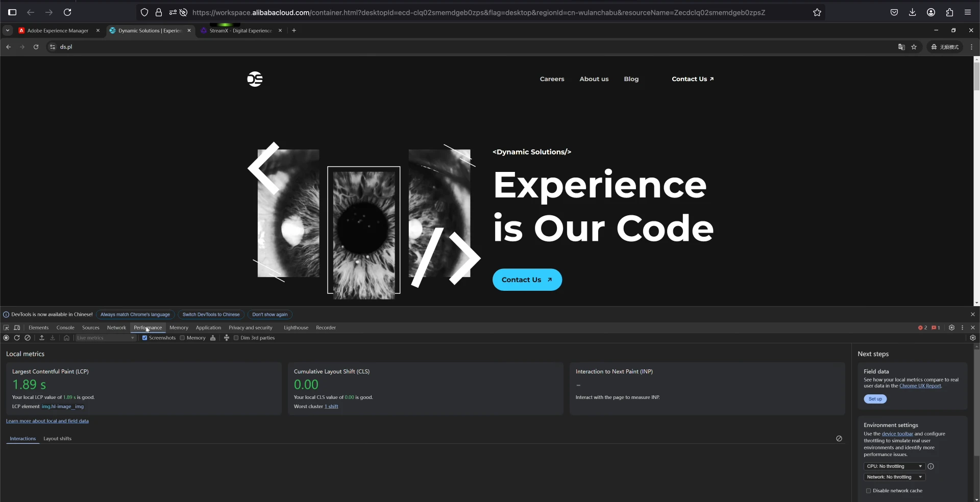Open Privacy and security tab
This screenshot has width=980, height=502.
(250, 328)
